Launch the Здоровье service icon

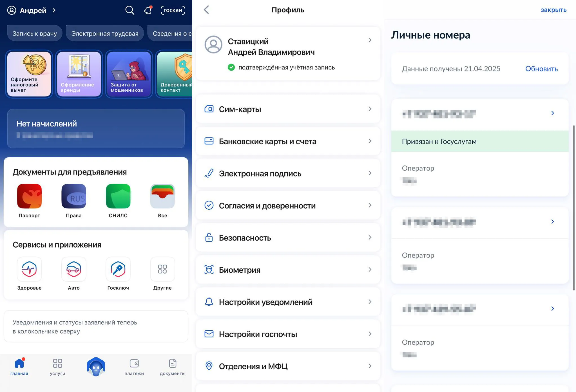[x=29, y=269]
